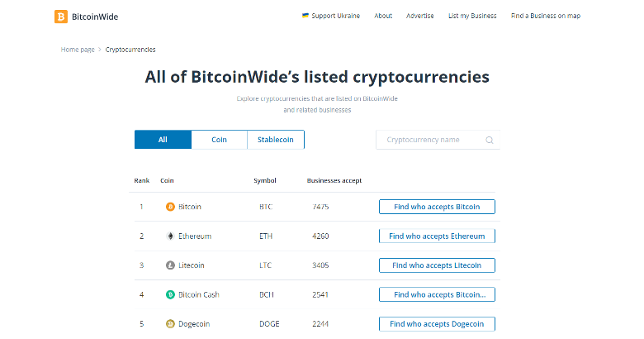Open the About menu item
Screen dimensions: 644x339
[x=383, y=16]
